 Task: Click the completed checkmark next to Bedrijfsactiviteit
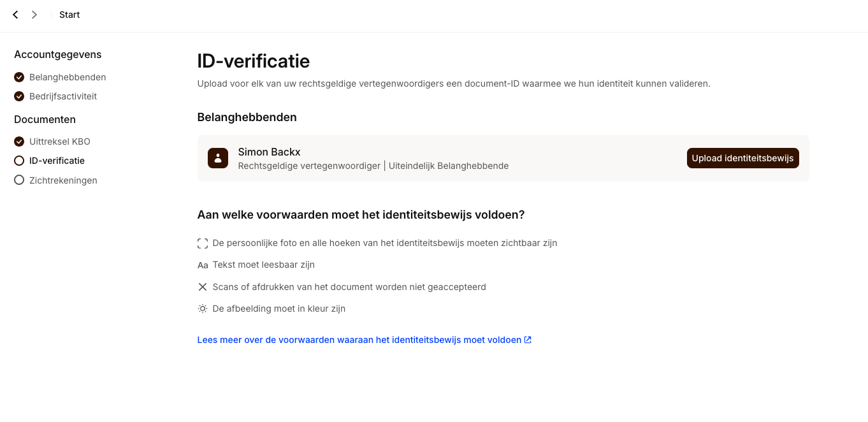19,96
